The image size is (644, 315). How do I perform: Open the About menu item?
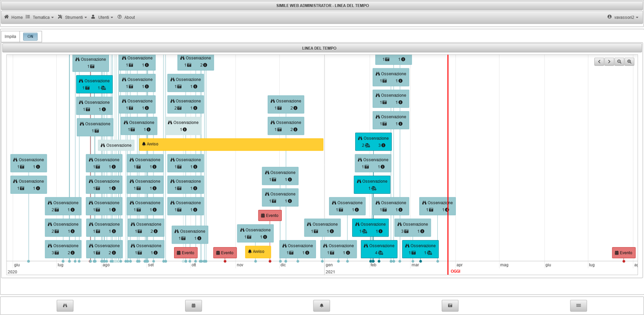(126, 17)
